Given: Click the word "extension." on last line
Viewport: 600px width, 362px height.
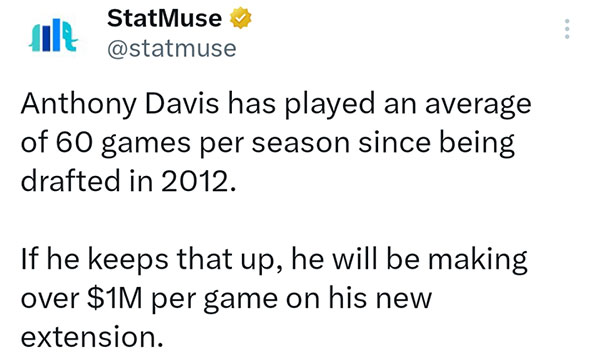Looking at the screenshot, I should [92, 337].
